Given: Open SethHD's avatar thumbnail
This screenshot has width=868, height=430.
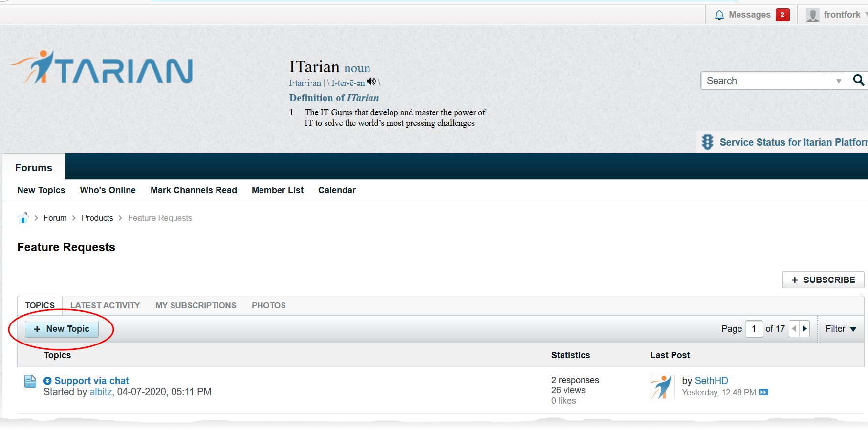Looking at the screenshot, I should [x=662, y=387].
